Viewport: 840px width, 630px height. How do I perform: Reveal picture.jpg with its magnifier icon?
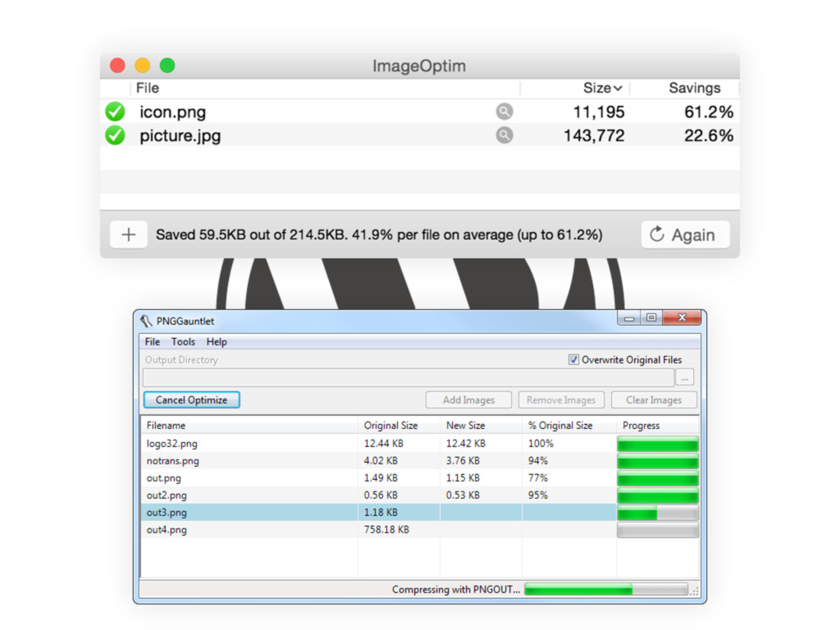coord(504,135)
